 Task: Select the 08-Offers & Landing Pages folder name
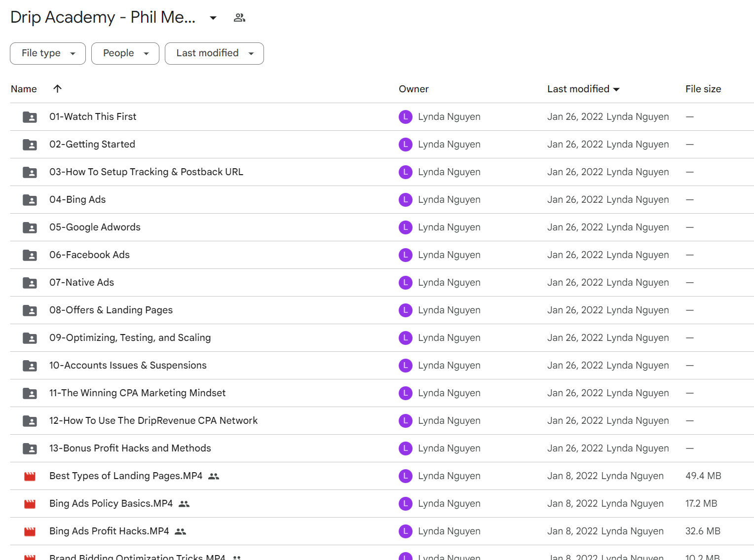tap(111, 310)
